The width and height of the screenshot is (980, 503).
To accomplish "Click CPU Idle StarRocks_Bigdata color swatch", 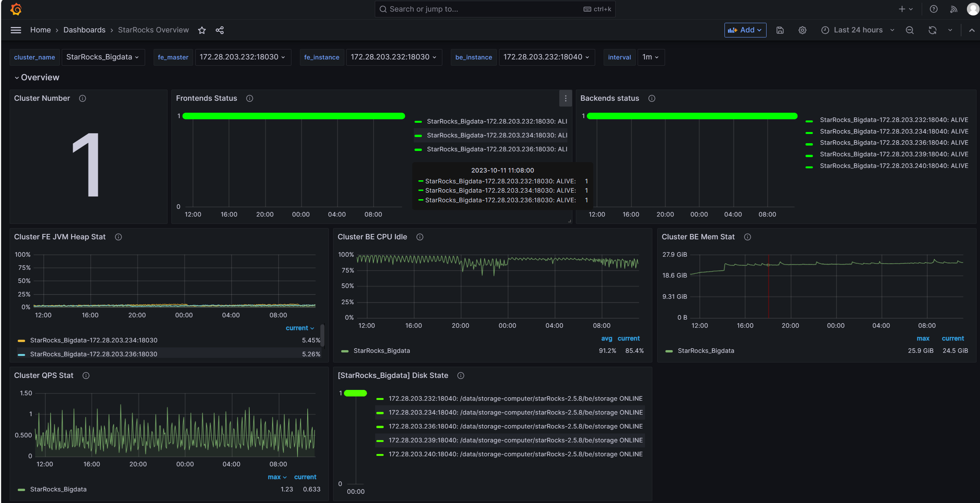I will 345,351.
